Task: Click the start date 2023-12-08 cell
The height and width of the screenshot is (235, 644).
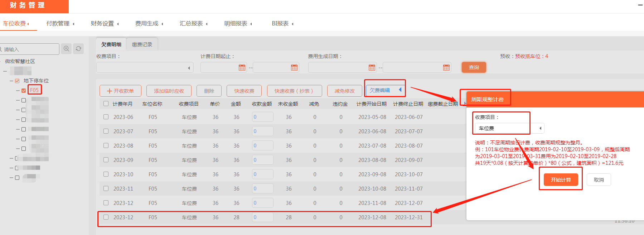Action: tap(372, 217)
